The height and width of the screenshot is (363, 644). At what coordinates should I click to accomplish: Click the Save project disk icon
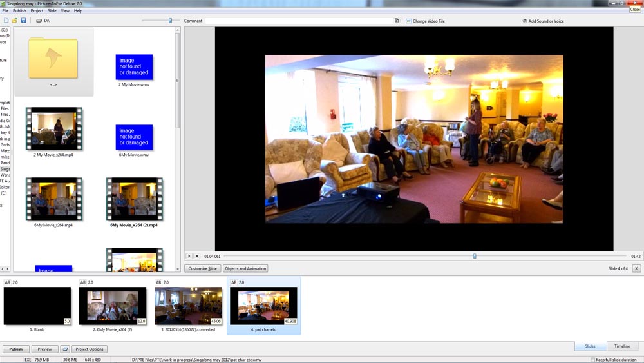(x=23, y=20)
